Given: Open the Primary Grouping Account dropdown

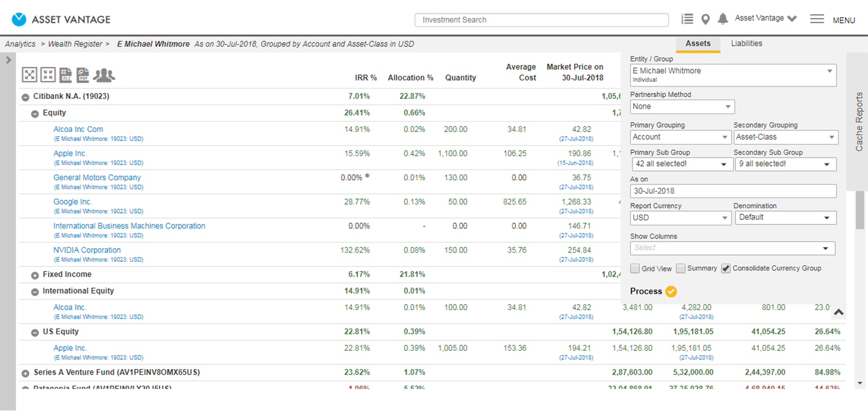Looking at the screenshot, I should coord(681,137).
